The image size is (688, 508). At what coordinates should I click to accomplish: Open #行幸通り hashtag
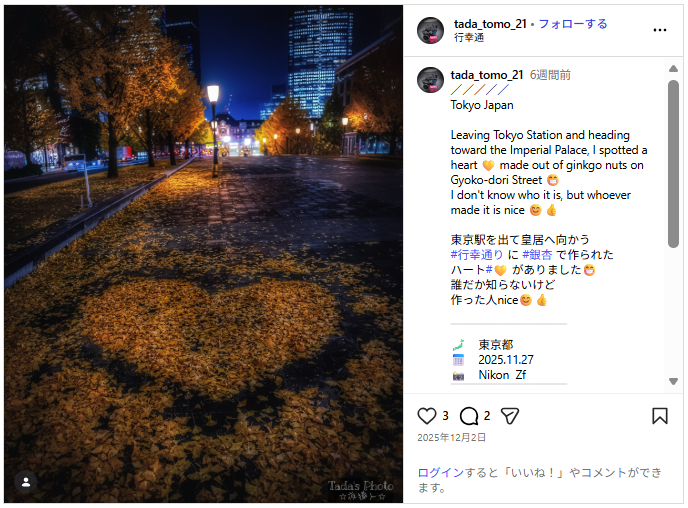[x=477, y=255]
